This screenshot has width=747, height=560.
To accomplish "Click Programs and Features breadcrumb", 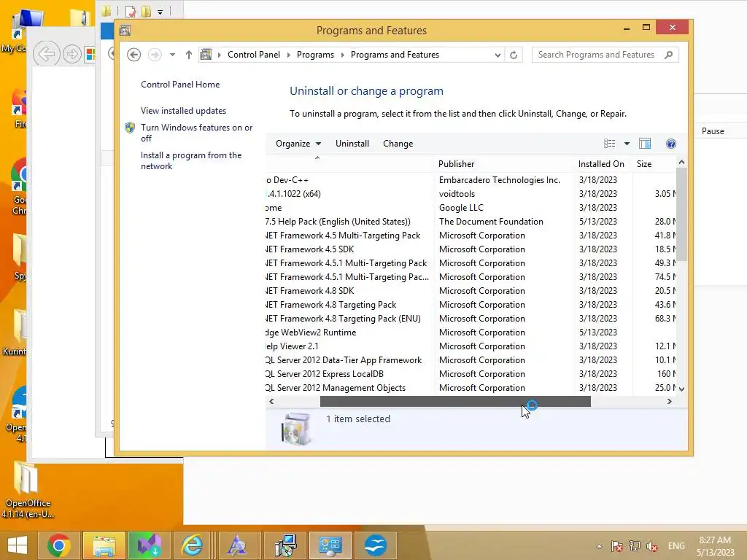I will click(395, 55).
